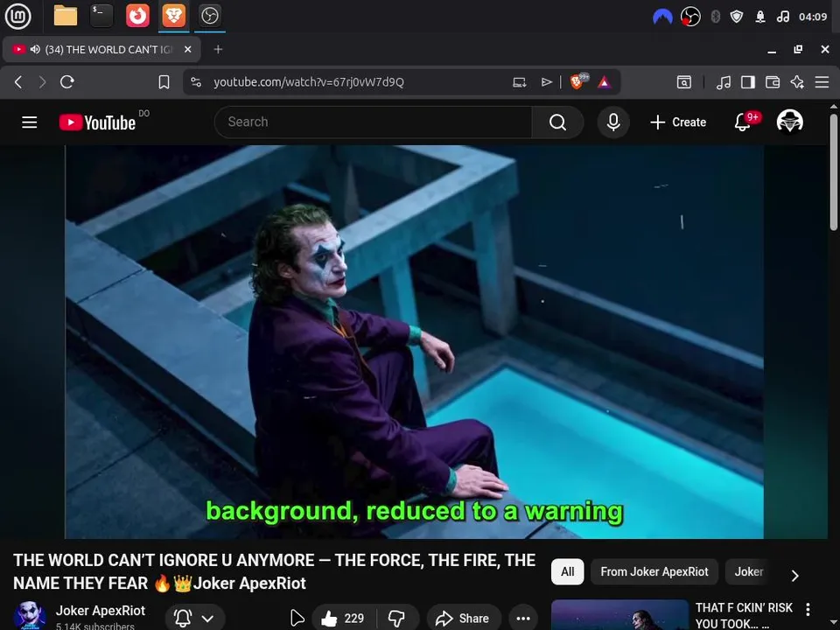Open the Bluetooth tray icon
This screenshot has width=840, height=630.
pyautogui.click(x=715, y=17)
